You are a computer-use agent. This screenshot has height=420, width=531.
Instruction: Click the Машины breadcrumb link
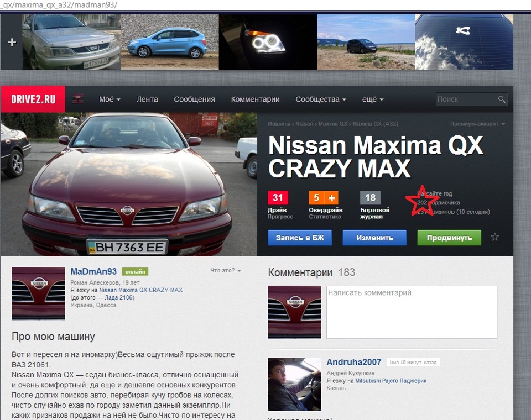pos(279,124)
